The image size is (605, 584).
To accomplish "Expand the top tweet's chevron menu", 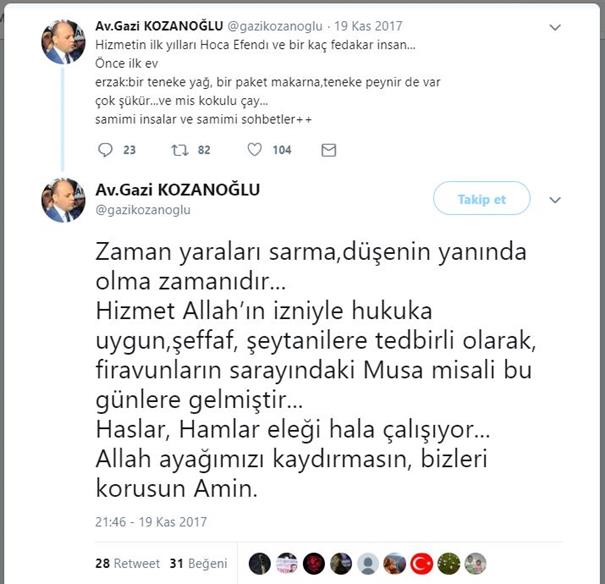I will [x=555, y=27].
